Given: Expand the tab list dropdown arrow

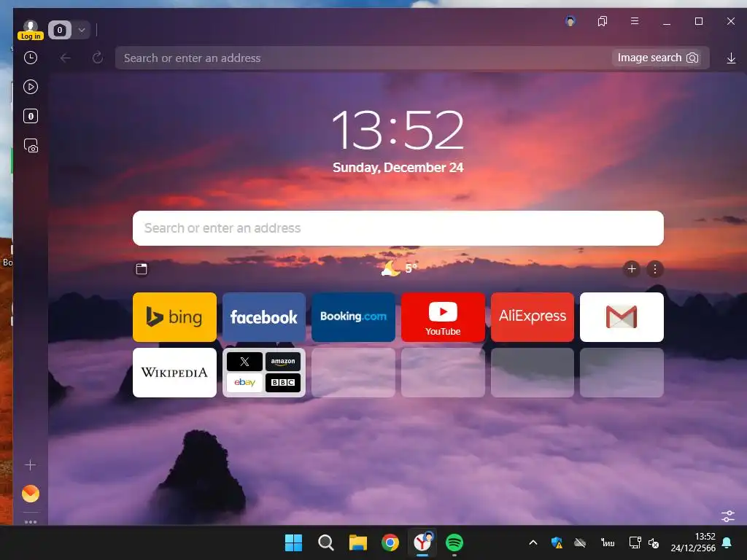Looking at the screenshot, I should point(82,30).
